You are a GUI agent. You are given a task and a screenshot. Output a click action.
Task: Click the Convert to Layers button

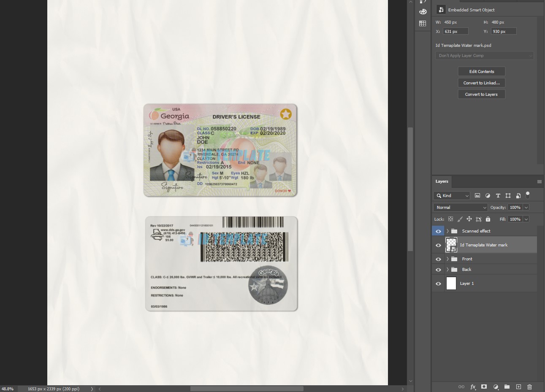tap(482, 94)
